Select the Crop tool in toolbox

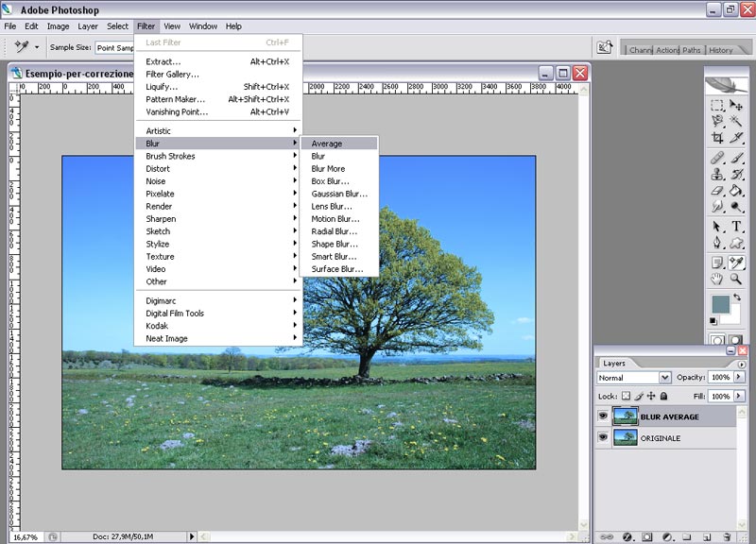pos(717,138)
